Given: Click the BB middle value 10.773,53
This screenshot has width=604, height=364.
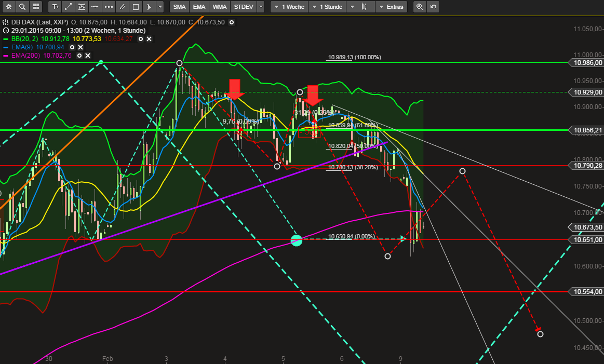Looking at the screenshot, I should pyautogui.click(x=87, y=39).
